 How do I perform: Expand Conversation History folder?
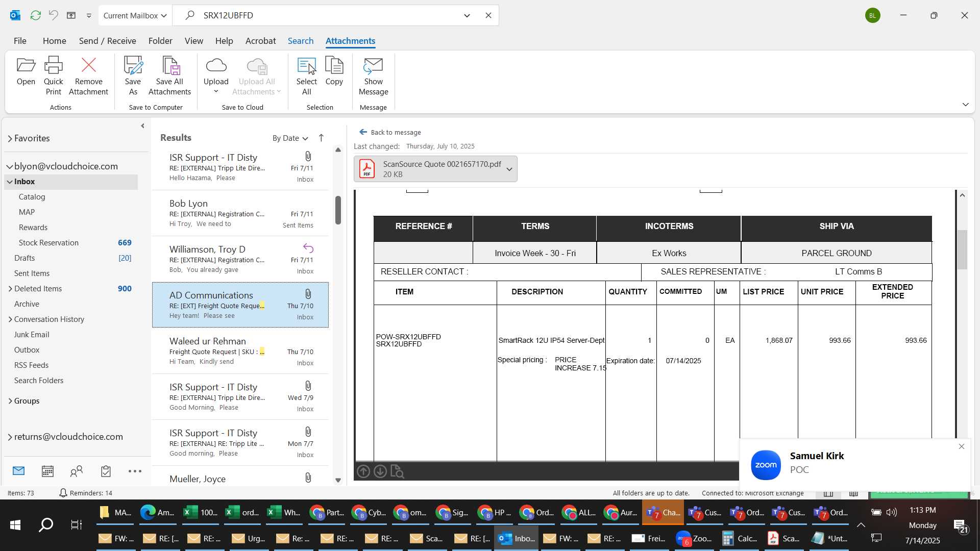(x=10, y=319)
